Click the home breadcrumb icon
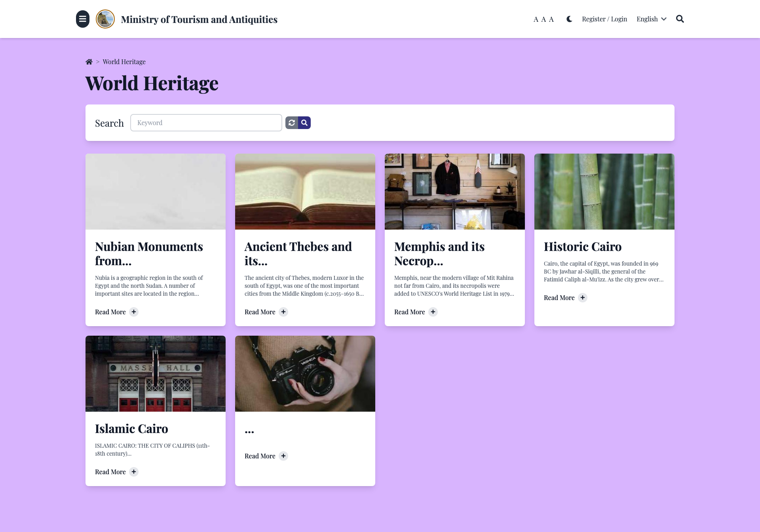Screen dimensions: 760x532 pyautogui.click(x=89, y=62)
